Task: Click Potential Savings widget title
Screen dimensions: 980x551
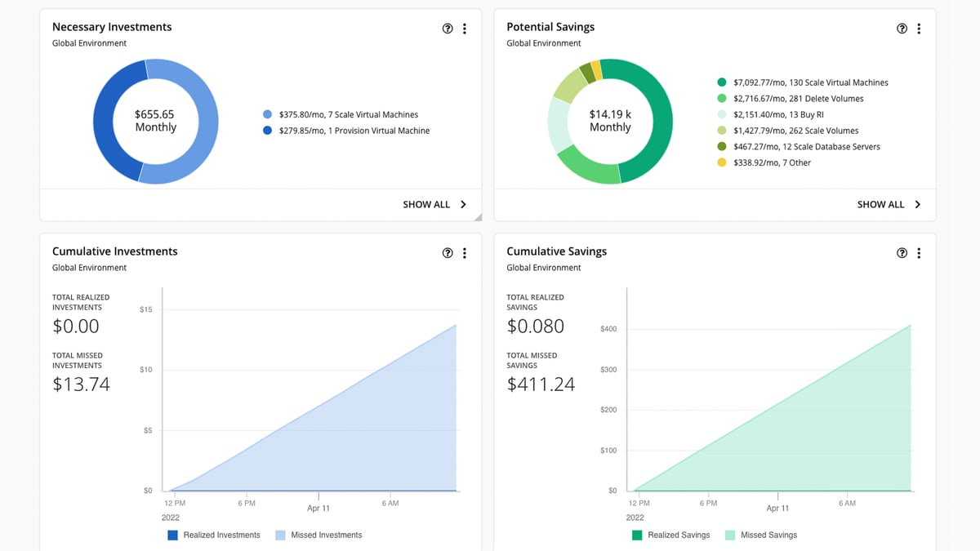Action: 550,27
